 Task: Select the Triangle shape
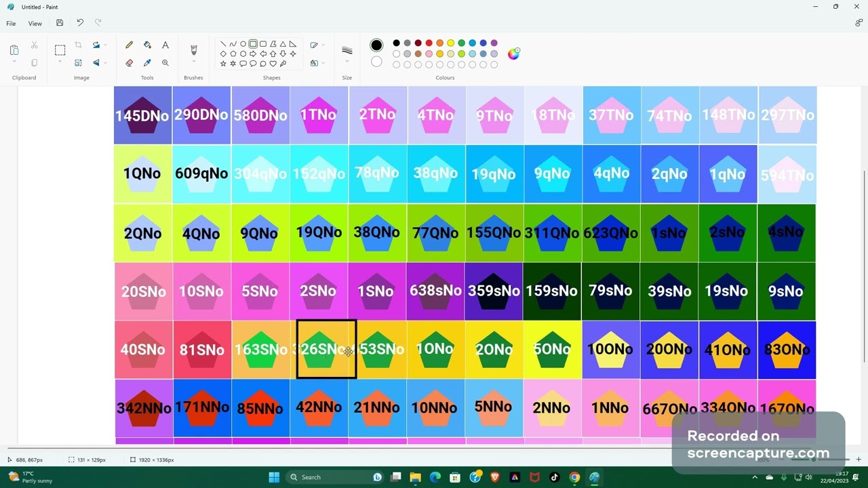point(283,44)
